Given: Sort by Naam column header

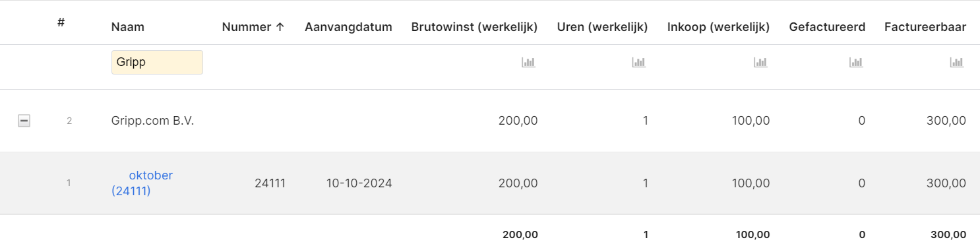Looking at the screenshot, I should pos(128,27).
